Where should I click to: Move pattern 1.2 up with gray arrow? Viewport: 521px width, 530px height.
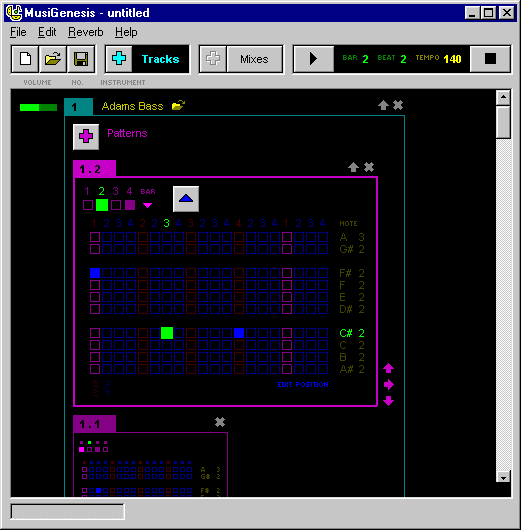click(353, 167)
